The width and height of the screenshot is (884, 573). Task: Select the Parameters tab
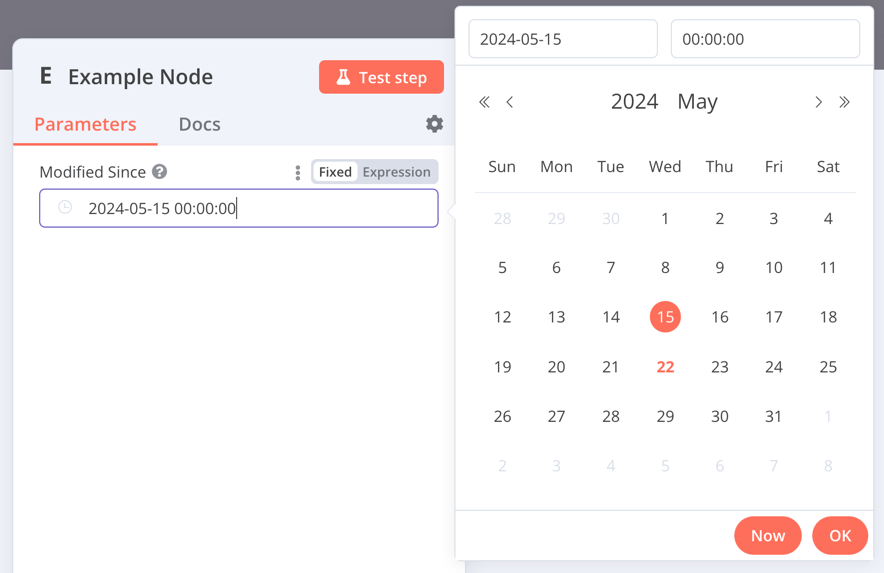85,124
